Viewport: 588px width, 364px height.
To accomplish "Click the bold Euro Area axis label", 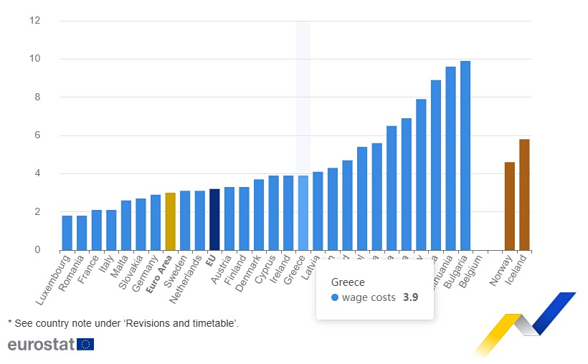I will tap(159, 274).
